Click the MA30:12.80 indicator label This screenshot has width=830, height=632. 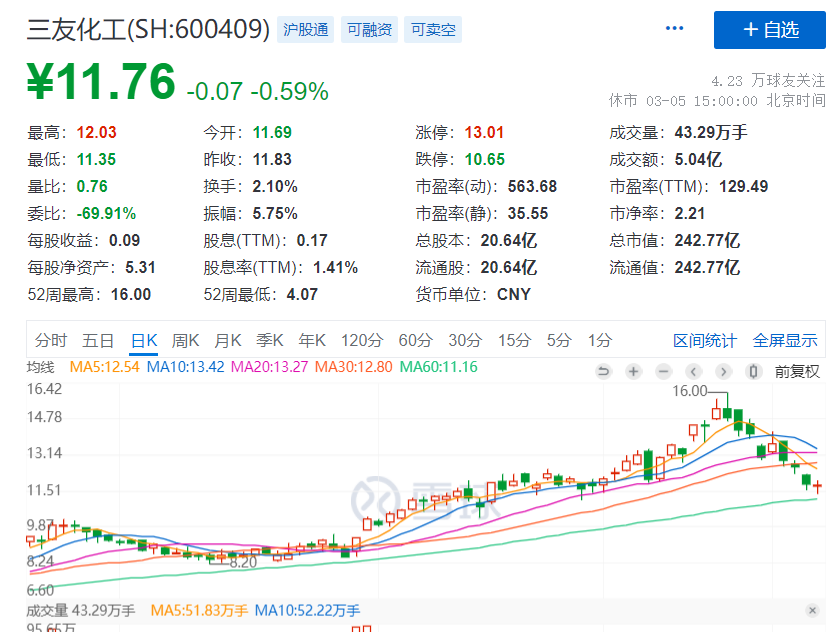click(354, 367)
